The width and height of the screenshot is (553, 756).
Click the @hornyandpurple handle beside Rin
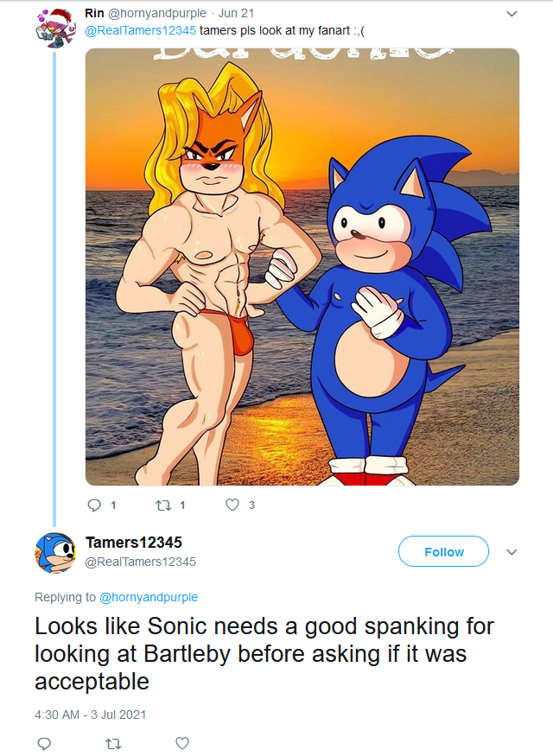click(156, 14)
